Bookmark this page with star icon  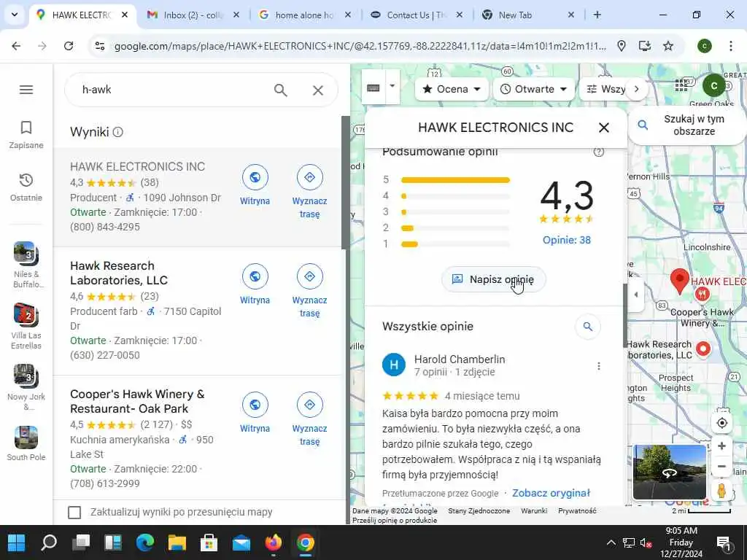pos(668,46)
